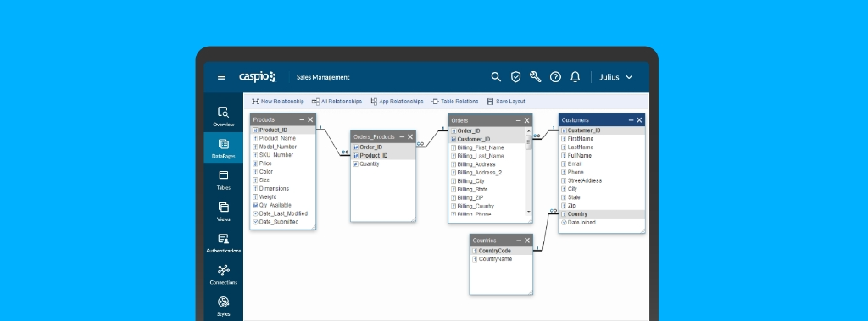
Task: Click the New Relationship button
Action: click(x=277, y=102)
